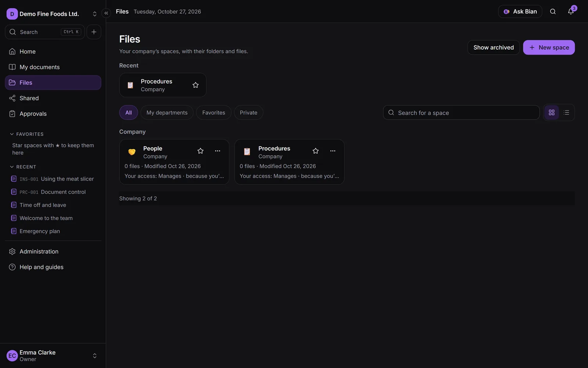
Task: Click the top-right search magnifier icon
Action: [x=553, y=11]
